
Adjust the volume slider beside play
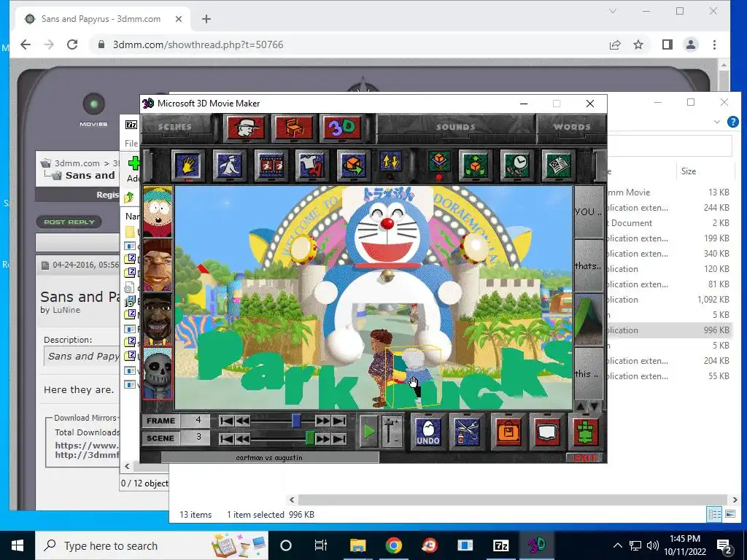pos(390,432)
